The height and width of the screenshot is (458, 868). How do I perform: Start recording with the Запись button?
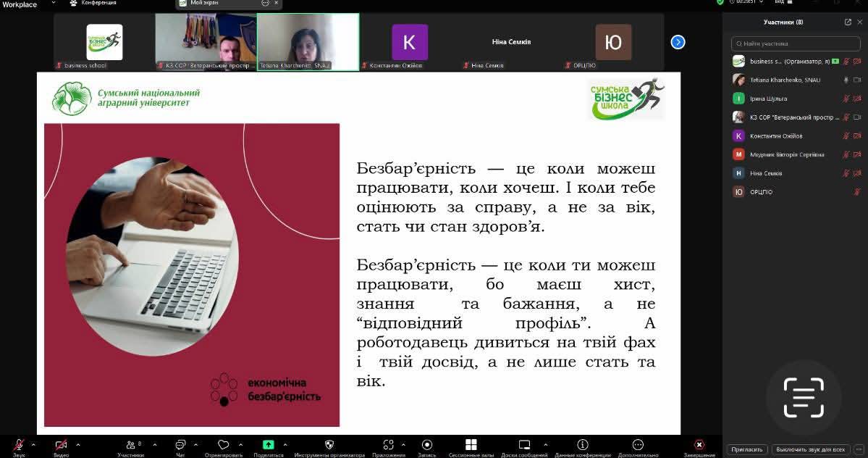point(427,446)
